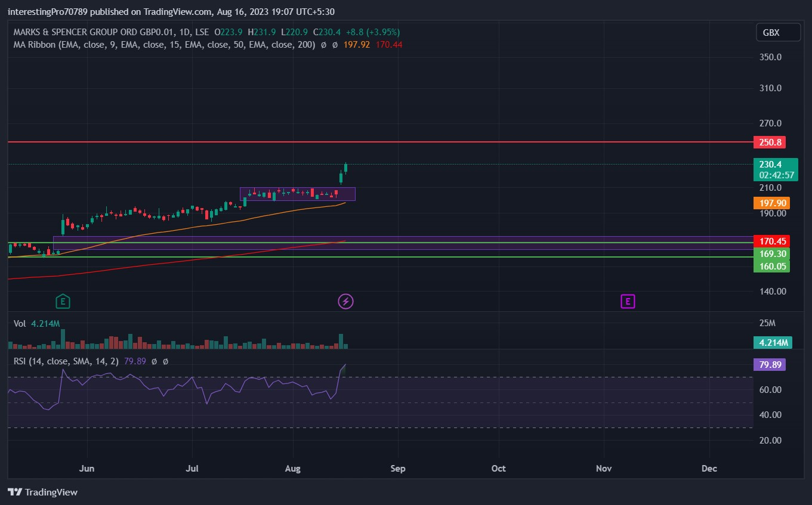Image resolution: width=812 pixels, height=505 pixels.
Task: Select the red 250.8 price label
Action: click(770, 142)
